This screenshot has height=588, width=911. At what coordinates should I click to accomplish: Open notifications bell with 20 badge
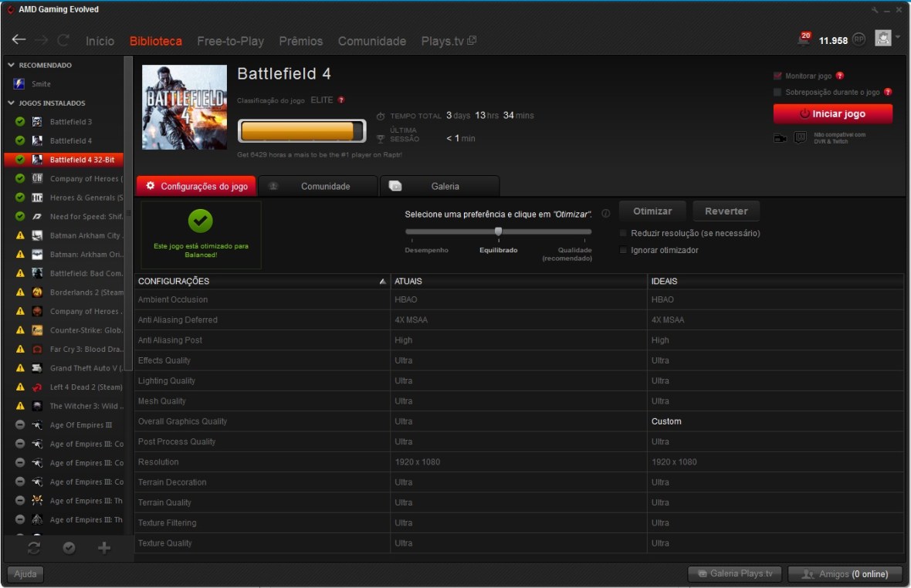point(804,40)
